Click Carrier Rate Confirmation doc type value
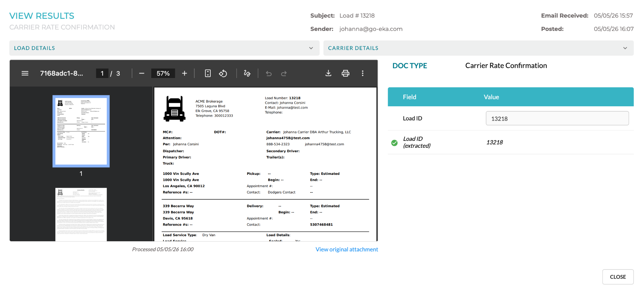 click(506, 66)
